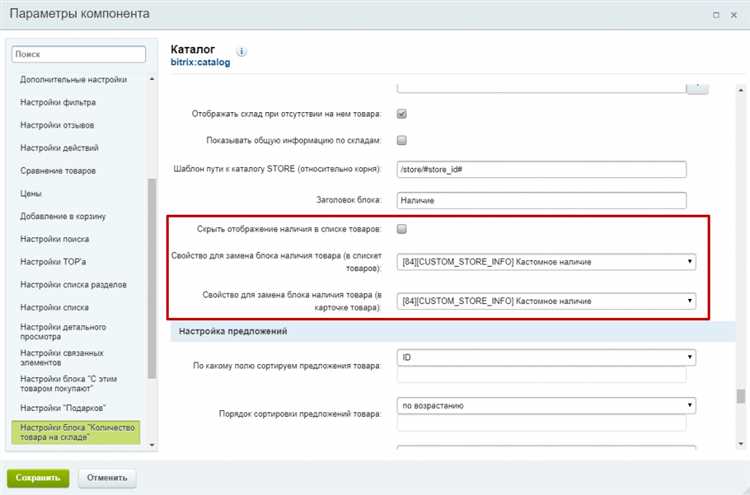Check 'Скрыть отображение наличия в списке товаров'
The image size is (750, 495).
coord(402,229)
